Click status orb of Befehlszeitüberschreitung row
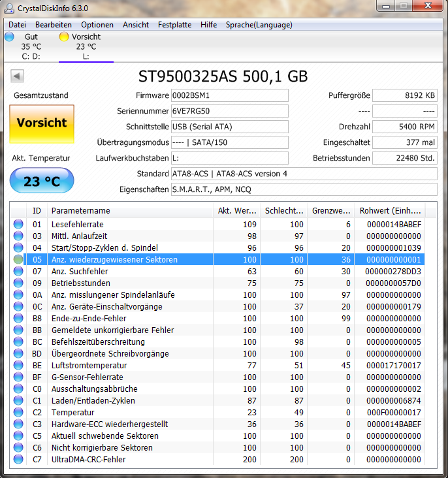The height and width of the screenshot is (478, 448). (18, 342)
